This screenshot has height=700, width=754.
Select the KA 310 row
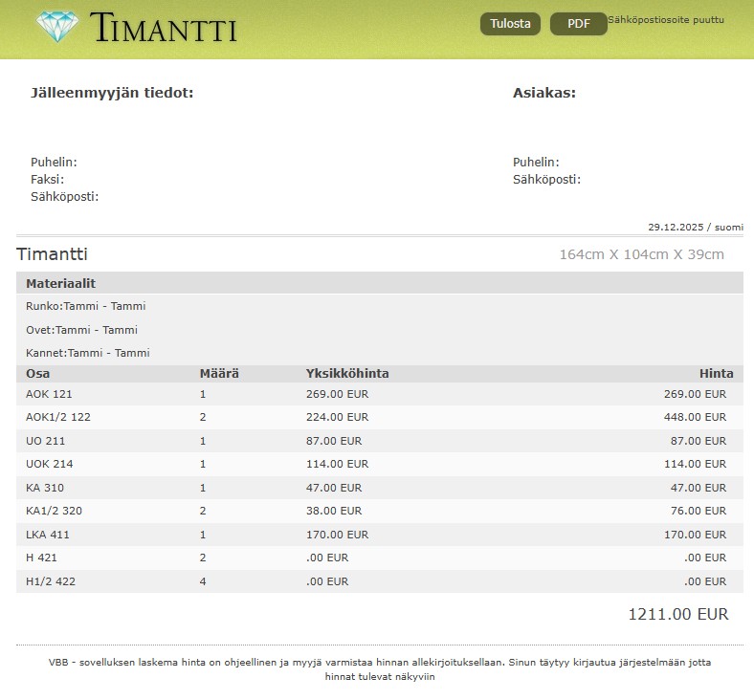379,488
